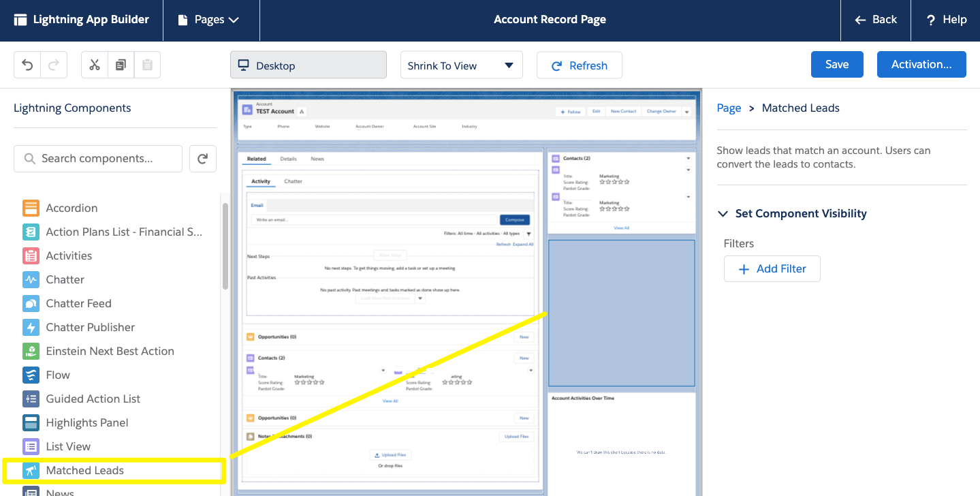
Task: Select the Chatter sub-tab beside Activity
Action: [294, 181]
